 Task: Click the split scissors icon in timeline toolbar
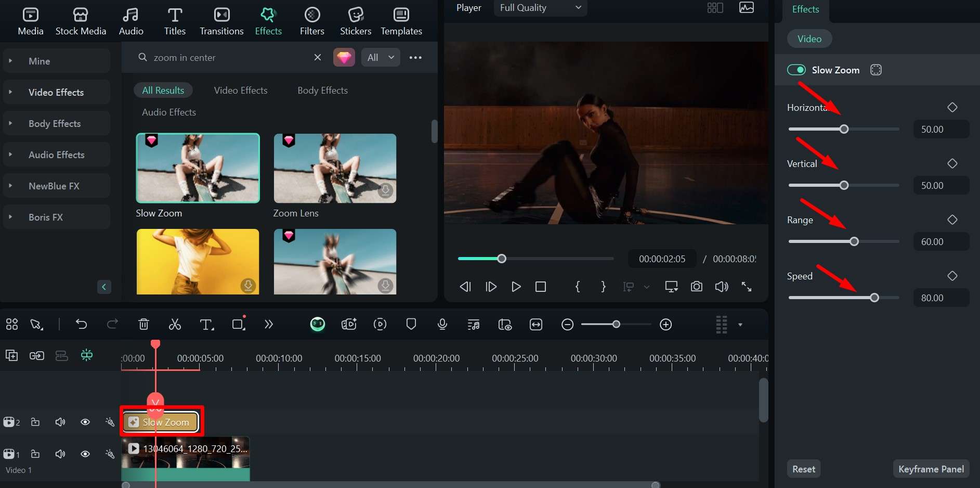[175, 325]
